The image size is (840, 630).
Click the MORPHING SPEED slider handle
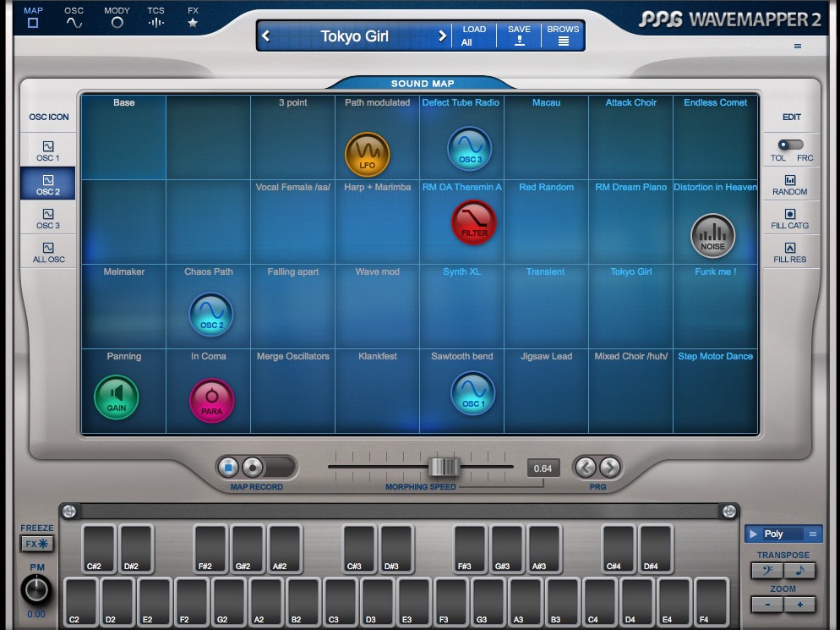click(444, 467)
